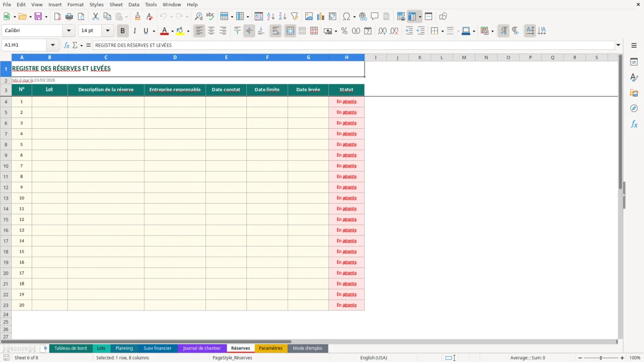Click English (USA) language in status bar
The width and height of the screenshot is (644, 362).
374,358
